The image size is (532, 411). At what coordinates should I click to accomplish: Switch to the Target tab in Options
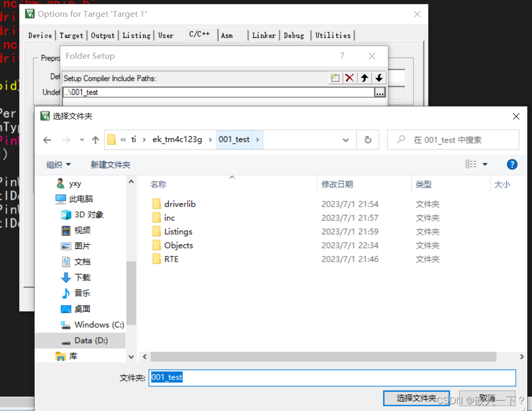tap(71, 35)
